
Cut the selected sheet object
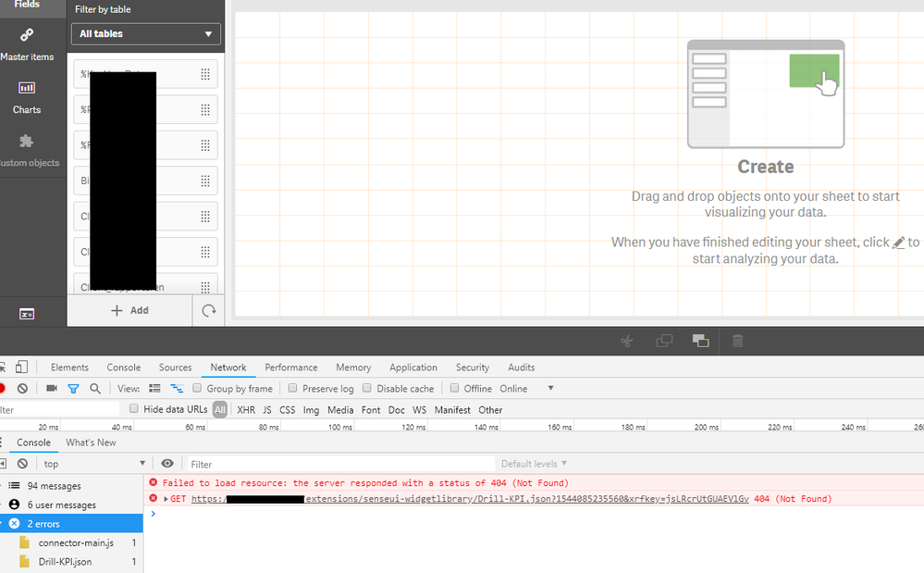tap(627, 341)
